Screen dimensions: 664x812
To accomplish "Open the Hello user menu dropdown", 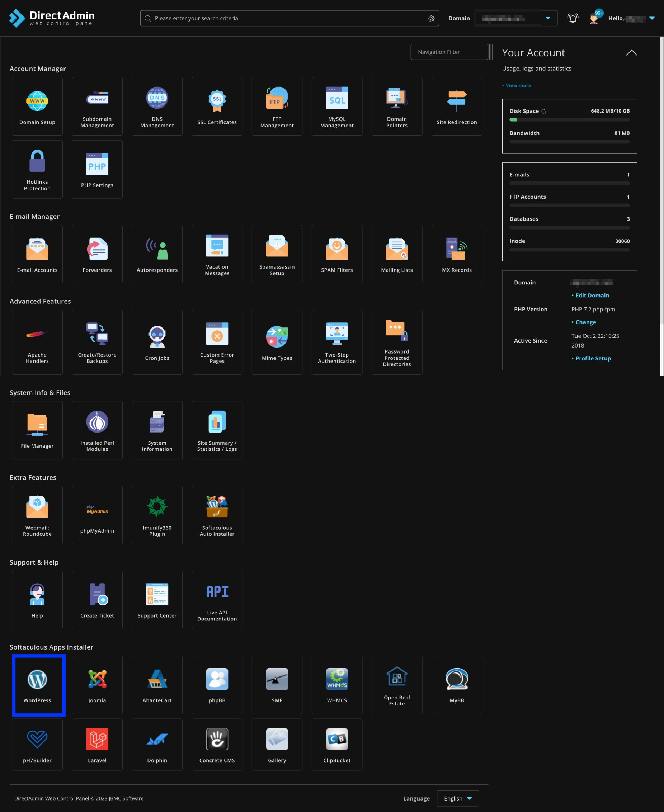I will [652, 18].
